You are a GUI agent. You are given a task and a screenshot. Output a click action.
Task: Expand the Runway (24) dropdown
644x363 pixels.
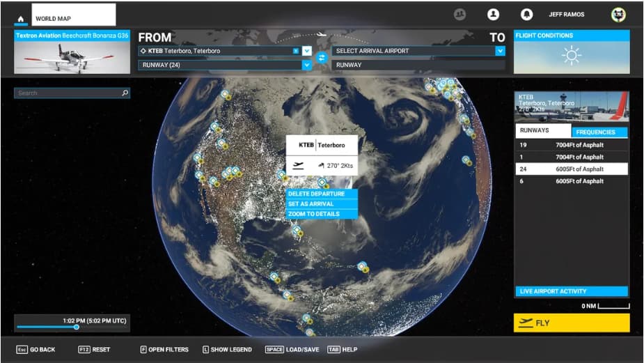pyautogui.click(x=306, y=65)
